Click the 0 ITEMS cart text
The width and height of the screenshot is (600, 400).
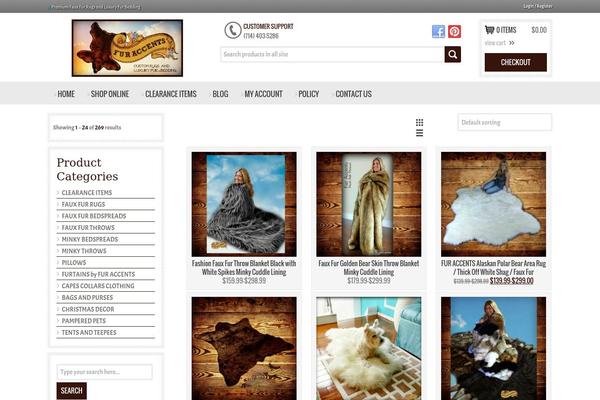pos(506,30)
